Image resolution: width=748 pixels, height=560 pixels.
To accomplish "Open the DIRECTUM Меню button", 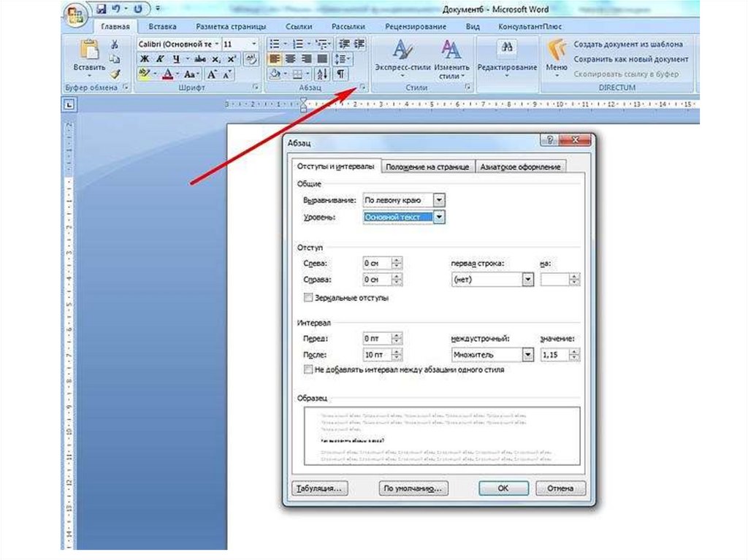I will [x=556, y=58].
